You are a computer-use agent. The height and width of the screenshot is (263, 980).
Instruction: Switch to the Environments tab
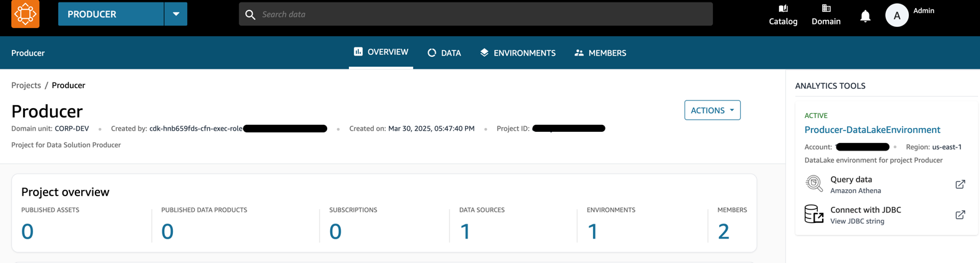(x=517, y=53)
